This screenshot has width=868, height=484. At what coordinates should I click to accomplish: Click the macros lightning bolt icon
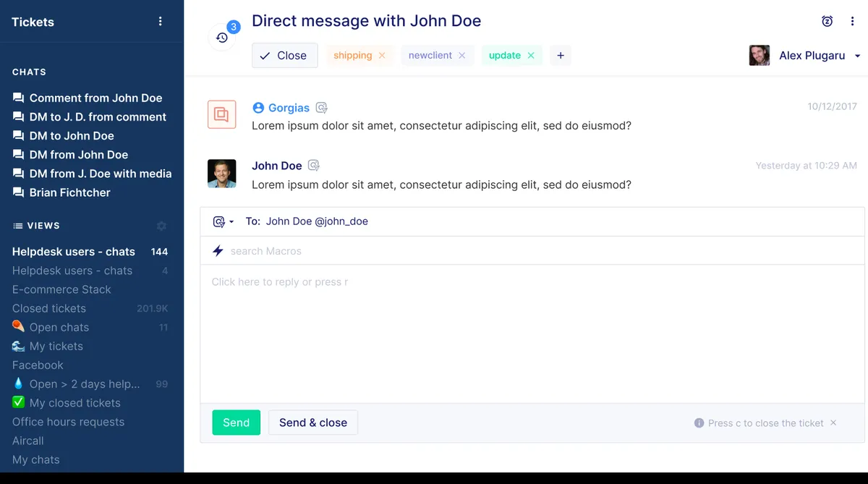point(217,251)
